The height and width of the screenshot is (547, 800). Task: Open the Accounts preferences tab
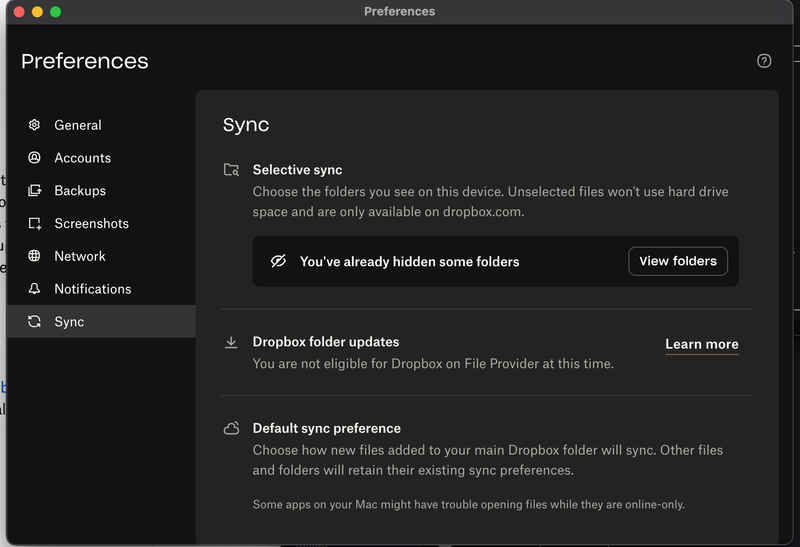[82, 158]
